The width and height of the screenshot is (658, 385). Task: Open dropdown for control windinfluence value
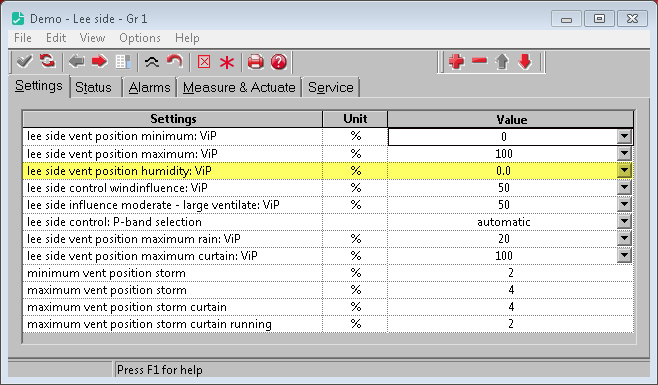624,187
